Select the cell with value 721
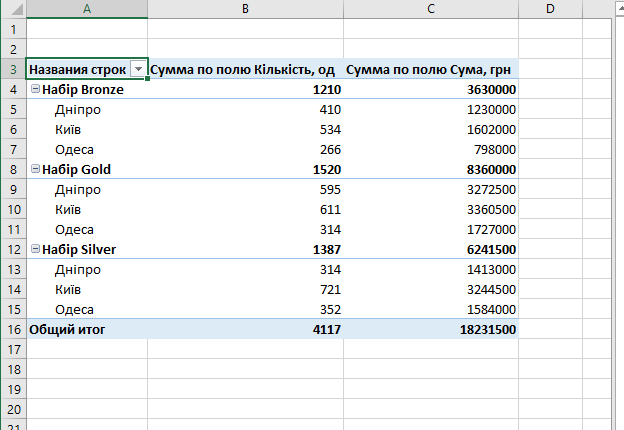Viewport: 624px width, 430px height. pyautogui.click(x=245, y=289)
